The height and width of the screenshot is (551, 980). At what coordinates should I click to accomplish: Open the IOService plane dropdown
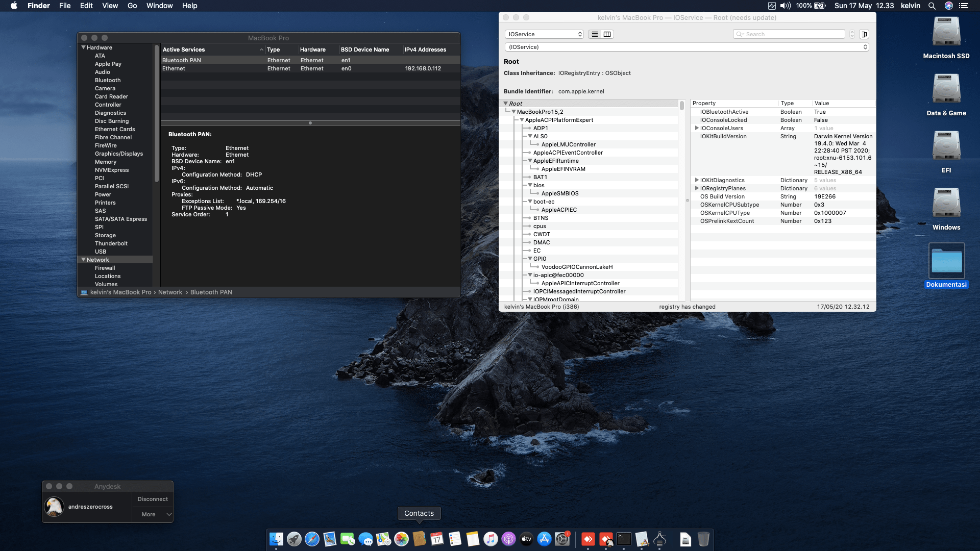544,34
